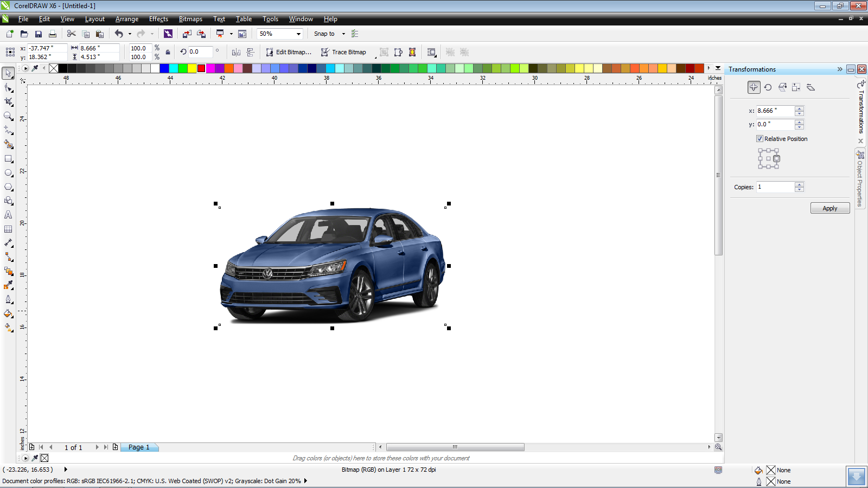Pick the yellow color swatch in palette
868x488 pixels.
coord(192,68)
